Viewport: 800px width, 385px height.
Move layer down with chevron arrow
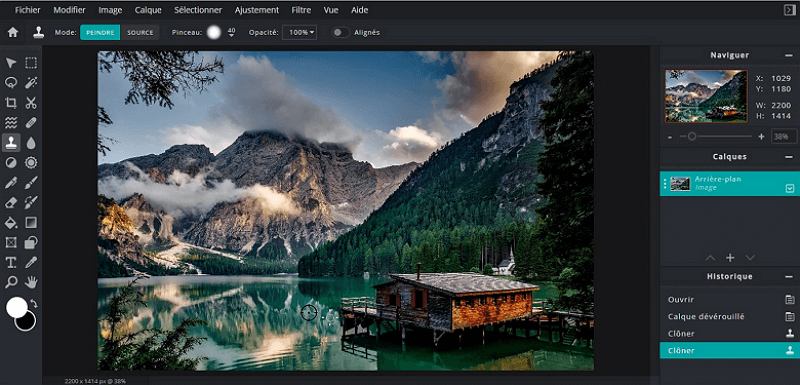click(750, 258)
